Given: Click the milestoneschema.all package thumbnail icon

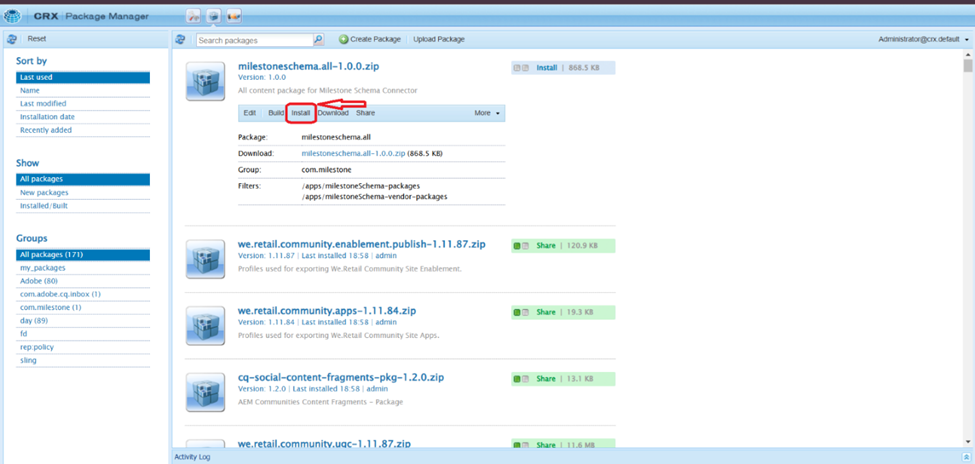Looking at the screenshot, I should [x=205, y=81].
